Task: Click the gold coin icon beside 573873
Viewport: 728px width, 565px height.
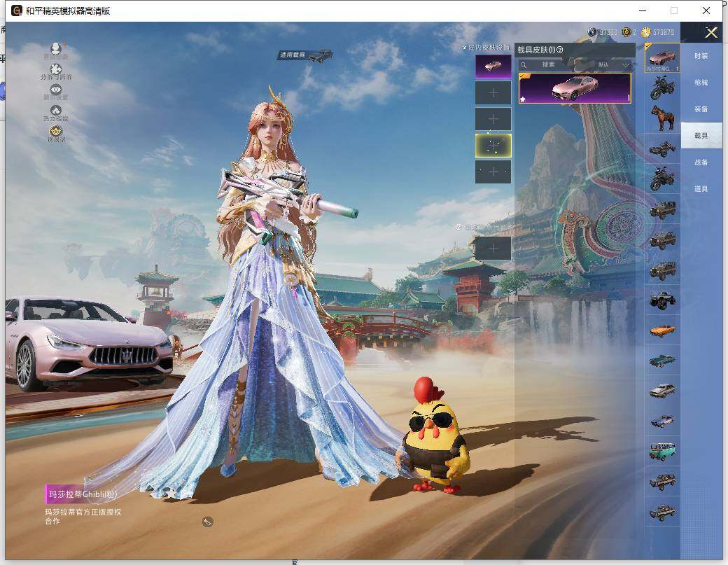Action: tap(646, 32)
